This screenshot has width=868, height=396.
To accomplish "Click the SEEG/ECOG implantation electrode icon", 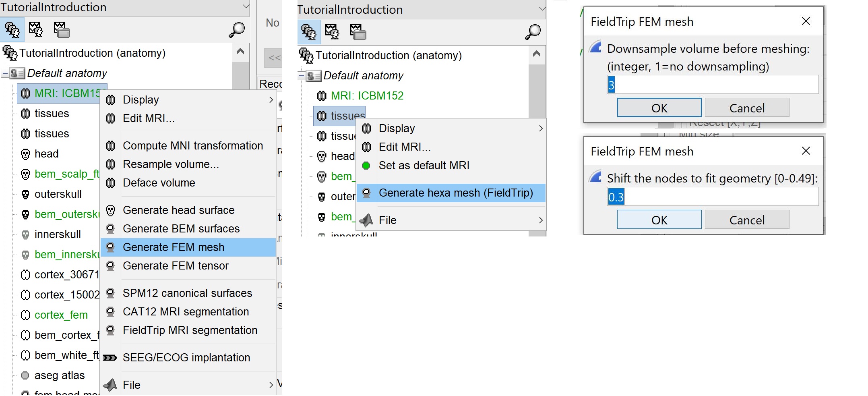I will tap(110, 358).
